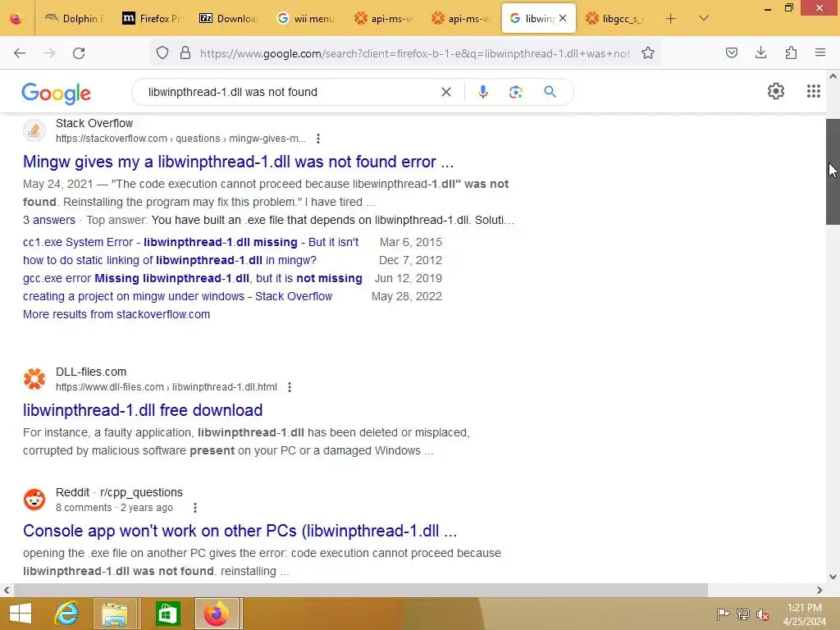Screen dimensions: 840x630
Task: Click the blue magnifier search button
Action: point(550,92)
